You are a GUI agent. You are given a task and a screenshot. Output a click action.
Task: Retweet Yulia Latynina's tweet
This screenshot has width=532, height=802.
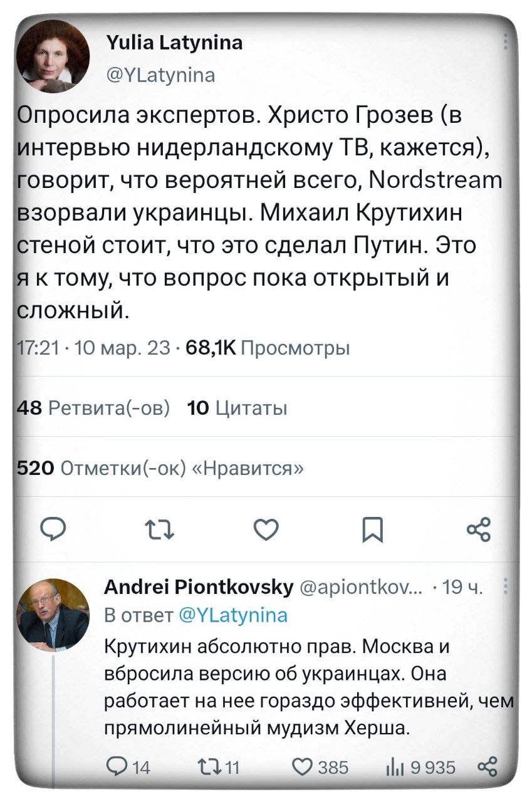pyautogui.click(x=160, y=532)
